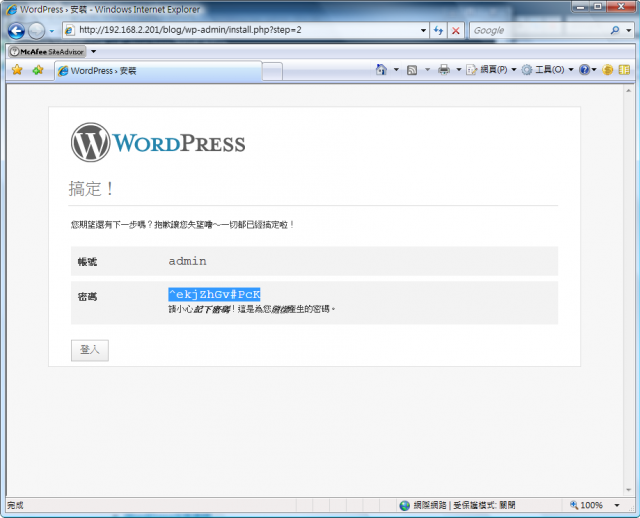Screen dimensions: 640x518
Task: Click the Home page icon
Action: [x=381, y=70]
